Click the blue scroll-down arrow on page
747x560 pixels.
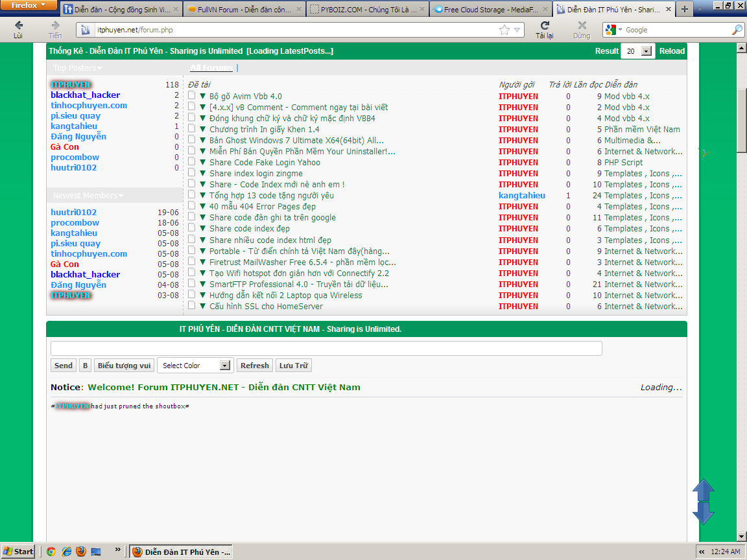click(704, 513)
